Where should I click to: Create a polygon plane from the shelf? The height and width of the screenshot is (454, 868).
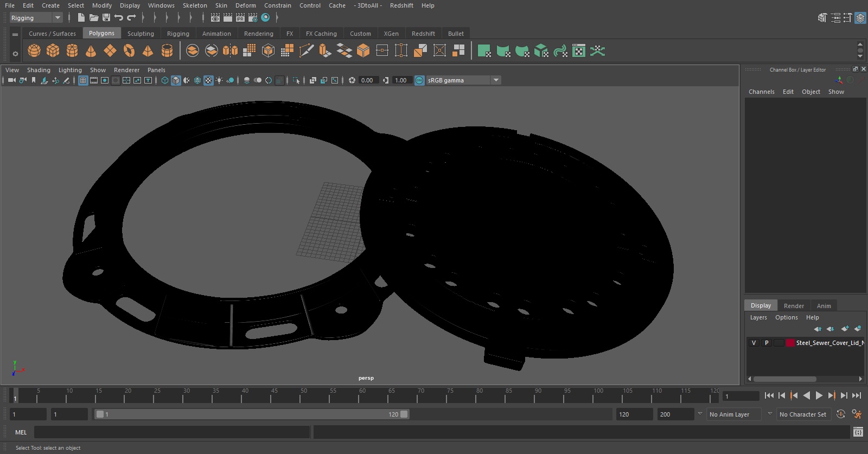tap(110, 51)
